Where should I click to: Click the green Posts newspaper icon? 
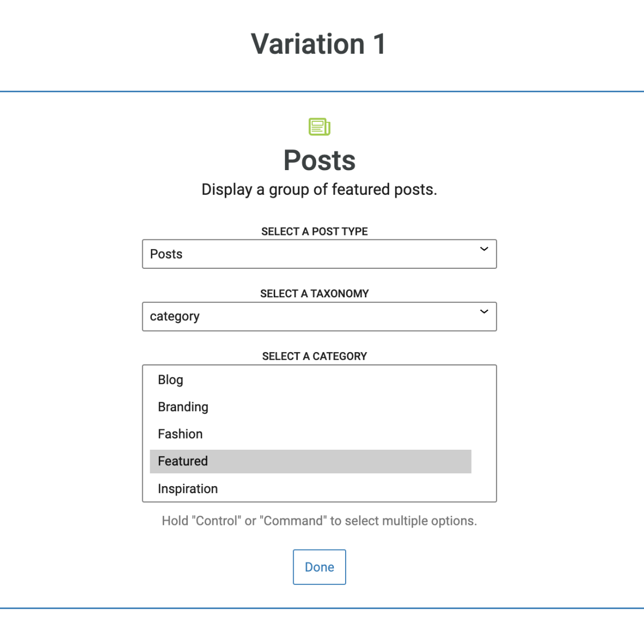pyautogui.click(x=319, y=127)
